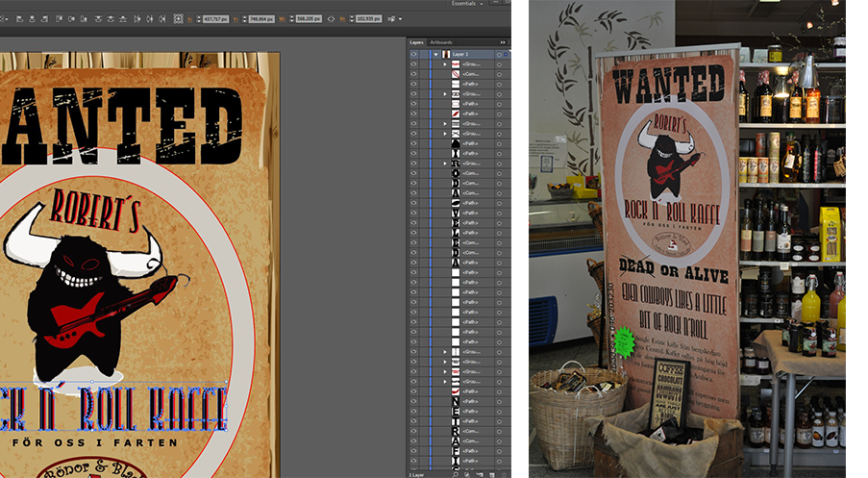The height and width of the screenshot is (478, 868).
Task: Click the Layer 1 thumbnail
Action: coord(446,54)
